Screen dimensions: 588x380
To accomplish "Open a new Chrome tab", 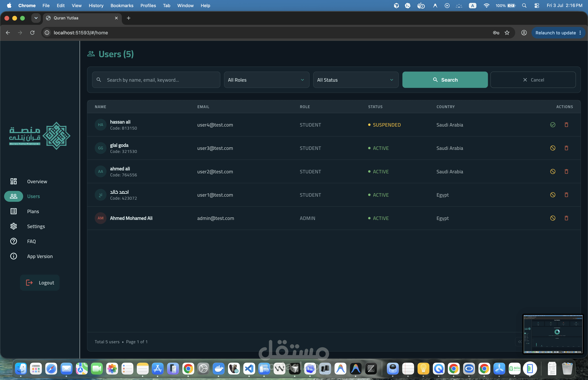I will [129, 18].
